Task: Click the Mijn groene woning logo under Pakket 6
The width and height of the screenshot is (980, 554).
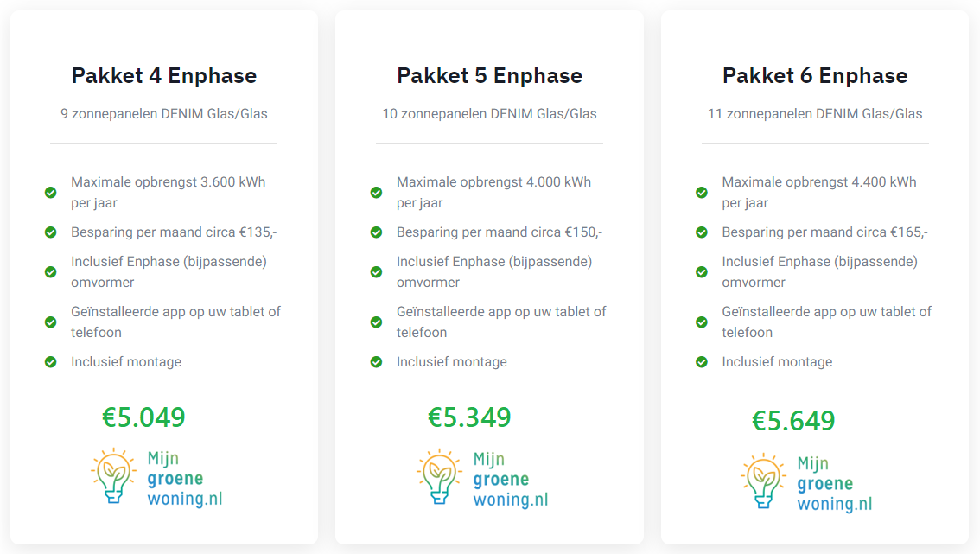Action: click(x=806, y=482)
